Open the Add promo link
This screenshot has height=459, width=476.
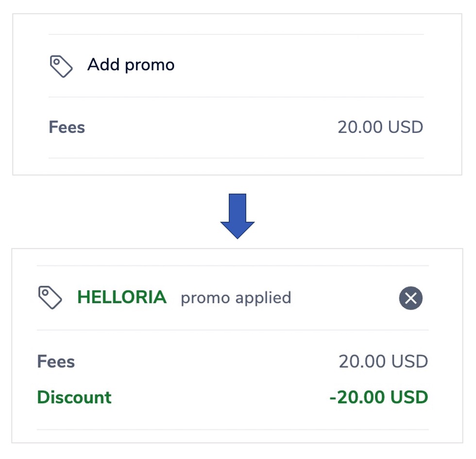coord(131,65)
